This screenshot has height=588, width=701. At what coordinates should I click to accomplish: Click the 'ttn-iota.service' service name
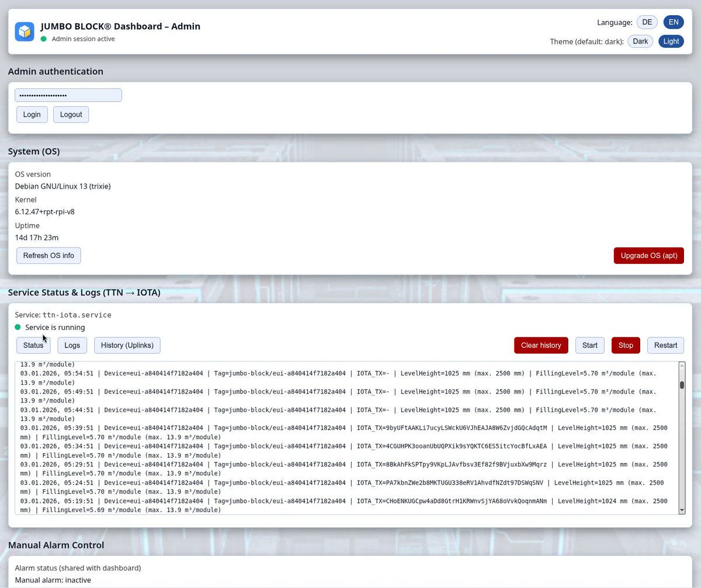tap(77, 315)
